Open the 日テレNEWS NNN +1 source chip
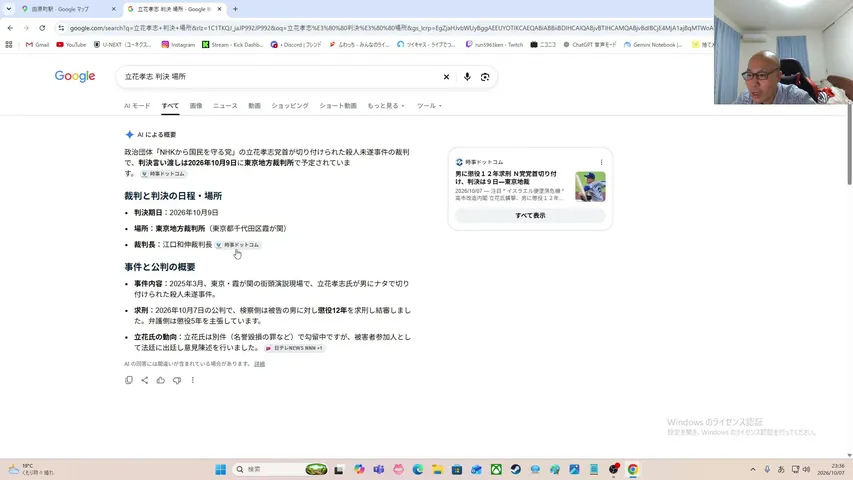Screen dimensions: 853x480 [x=294, y=348]
